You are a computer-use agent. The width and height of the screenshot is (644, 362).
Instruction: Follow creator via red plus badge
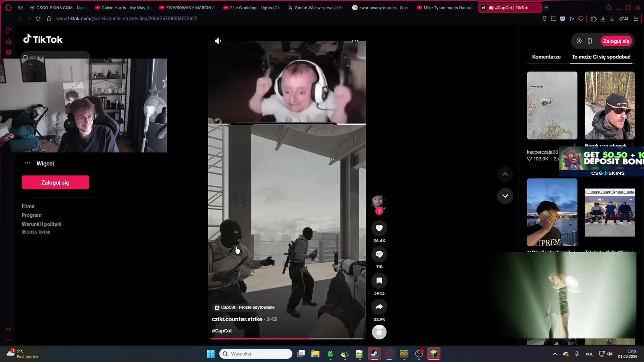[379, 211]
